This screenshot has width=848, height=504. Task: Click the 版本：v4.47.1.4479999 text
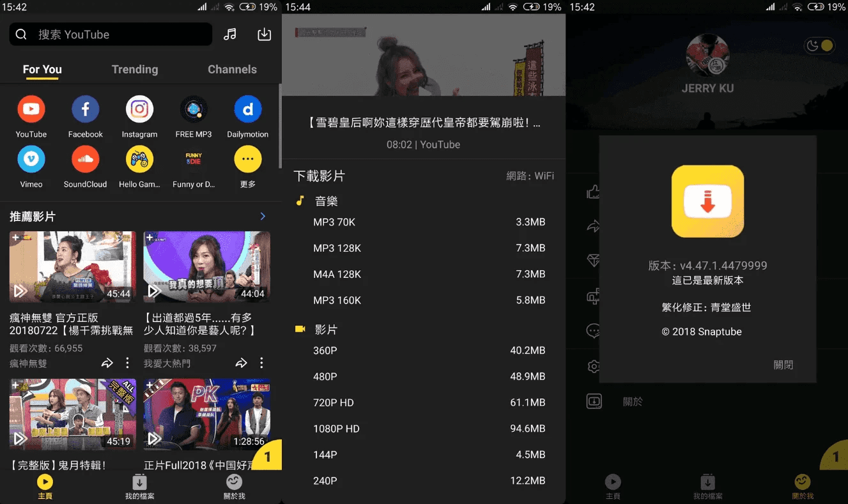pos(707,266)
